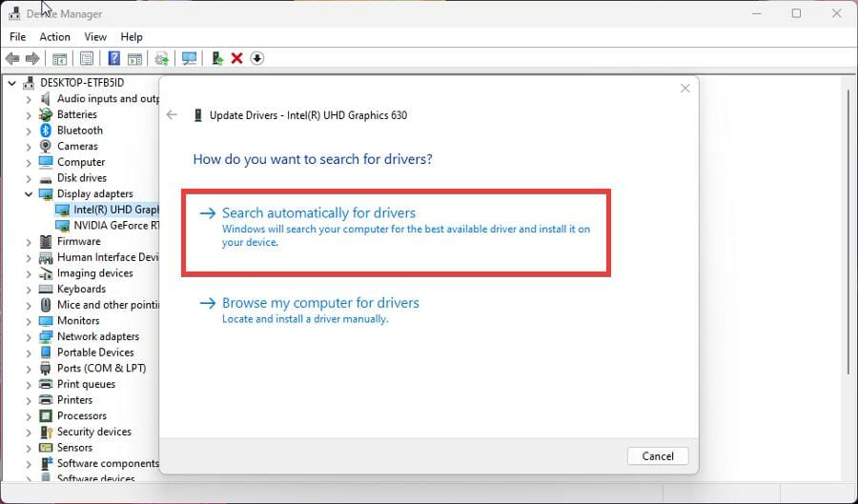Click the Update driver software toolbar icon
Image resolution: width=858 pixels, height=504 pixels.
[162, 58]
